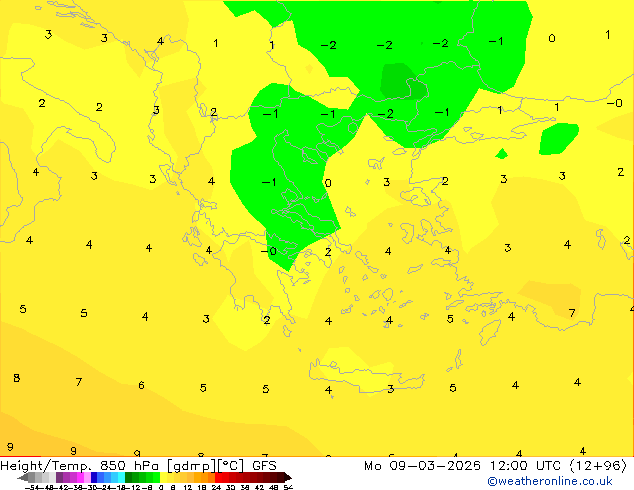Click the 'GFS' model label
Image resolution: width=634 pixels, height=490 pixels.
(x=264, y=466)
